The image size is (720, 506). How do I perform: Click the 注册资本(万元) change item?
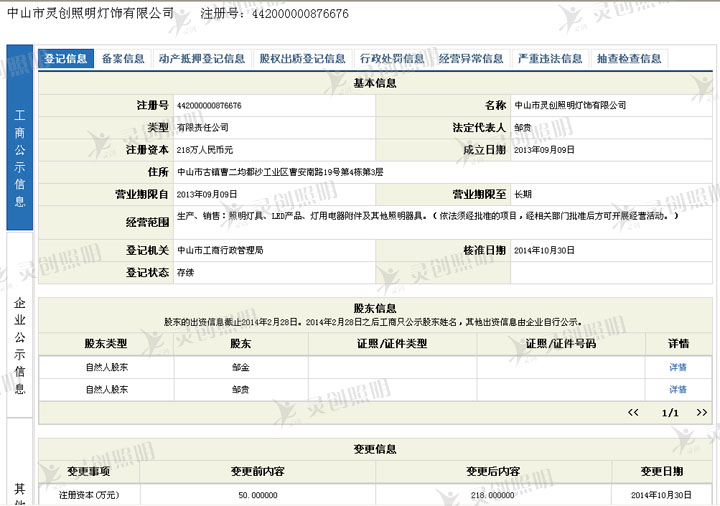tap(89, 495)
